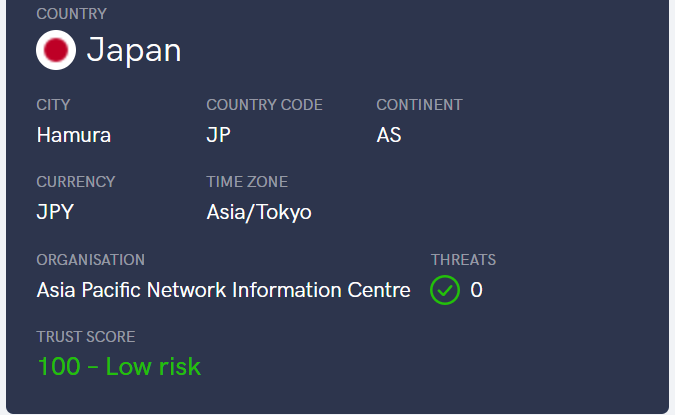Click the THREATS label

click(x=463, y=260)
